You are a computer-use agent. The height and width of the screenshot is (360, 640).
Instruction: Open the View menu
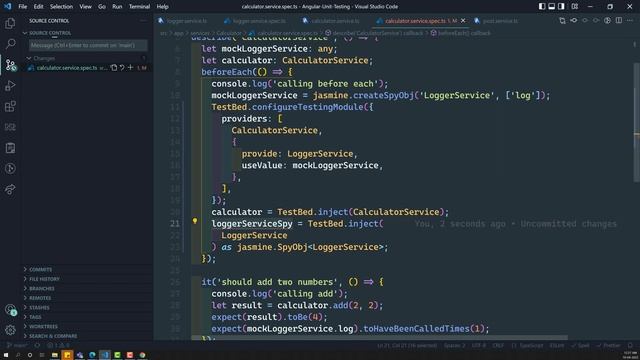(85, 7)
